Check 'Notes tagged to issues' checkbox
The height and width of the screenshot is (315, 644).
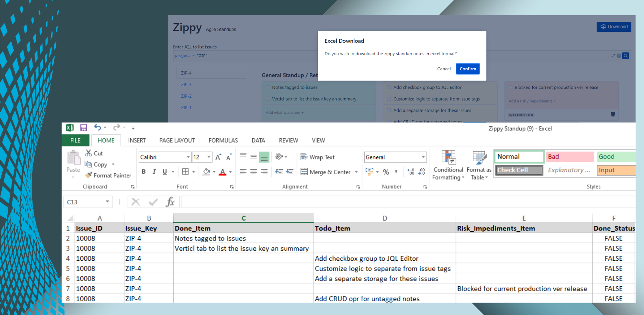268,87
